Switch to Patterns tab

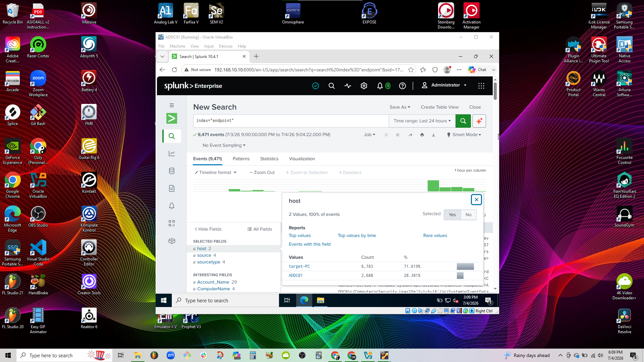pyautogui.click(x=241, y=159)
